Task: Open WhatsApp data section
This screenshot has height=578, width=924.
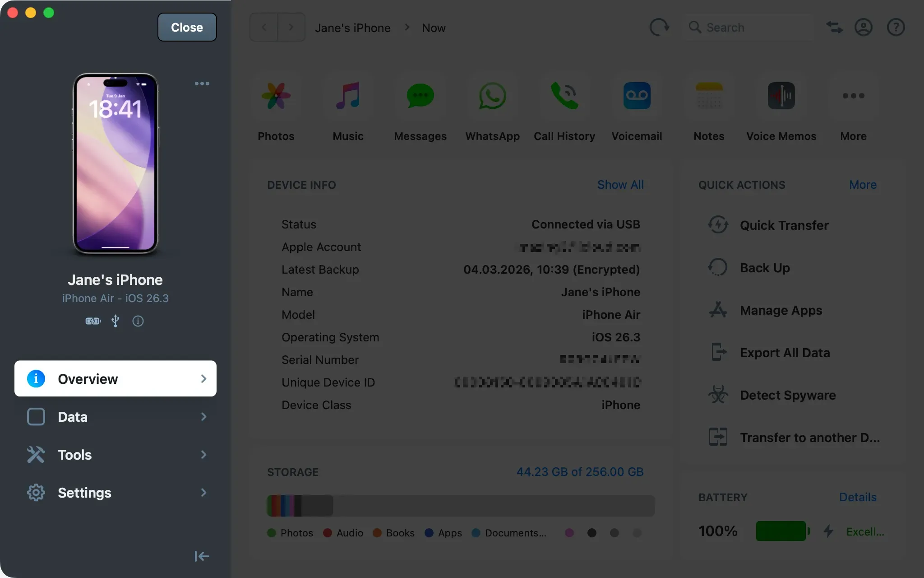Action: (492, 108)
